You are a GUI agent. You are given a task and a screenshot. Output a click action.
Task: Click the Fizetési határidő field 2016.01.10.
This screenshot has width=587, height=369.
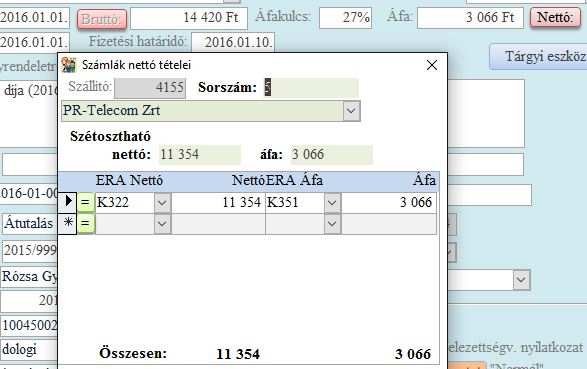point(233,42)
